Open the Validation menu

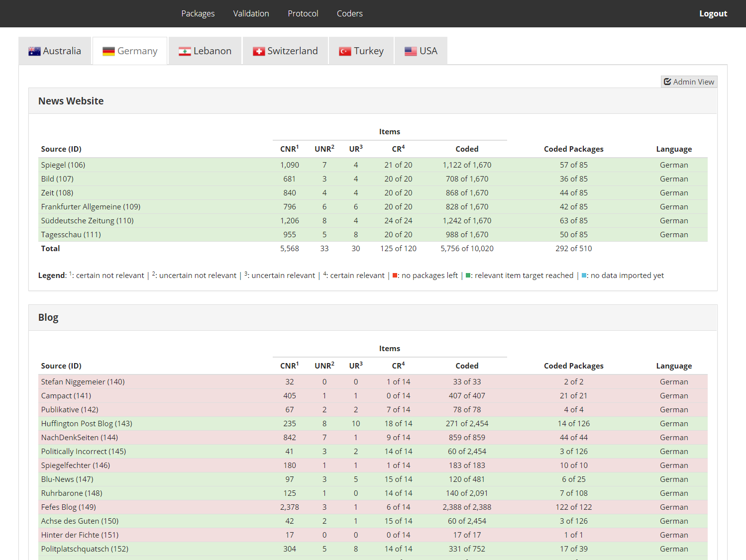click(x=251, y=13)
